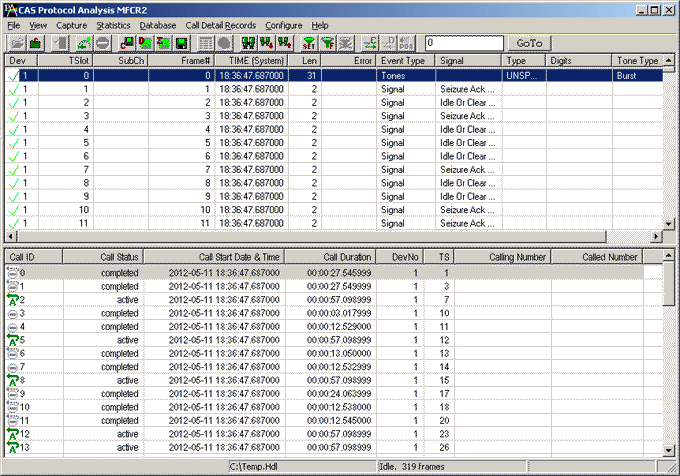680x476 pixels.
Task: Click the plain binoculars find icon
Action: [248, 43]
